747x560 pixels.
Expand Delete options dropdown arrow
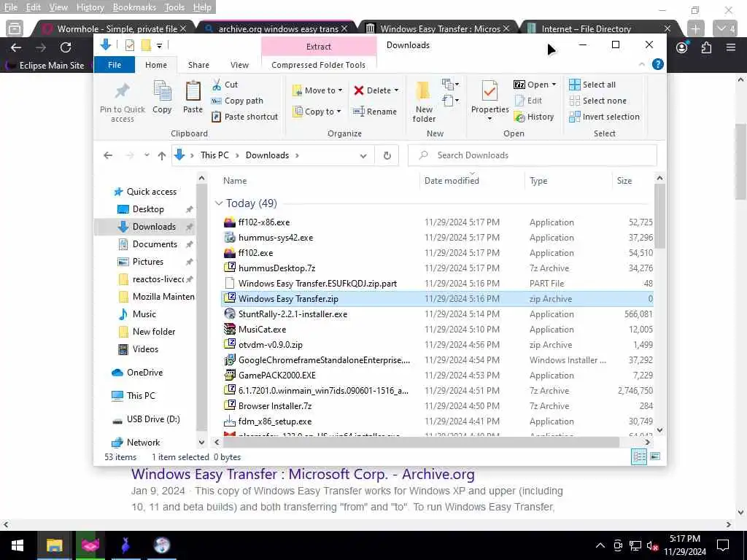click(x=396, y=90)
